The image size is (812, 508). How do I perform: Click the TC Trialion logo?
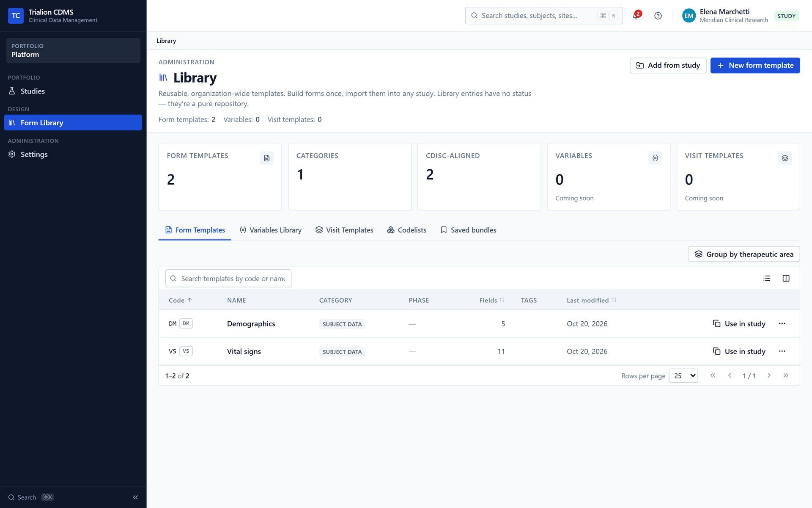pos(16,16)
